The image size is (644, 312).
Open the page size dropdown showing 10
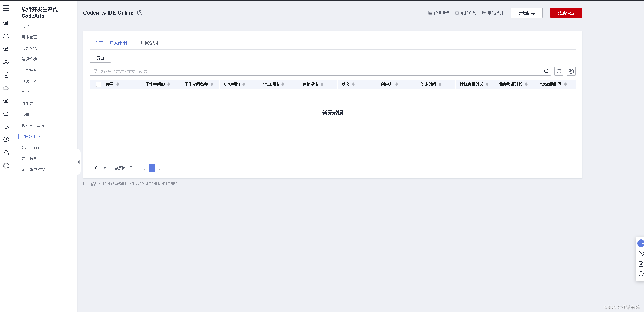pos(99,168)
